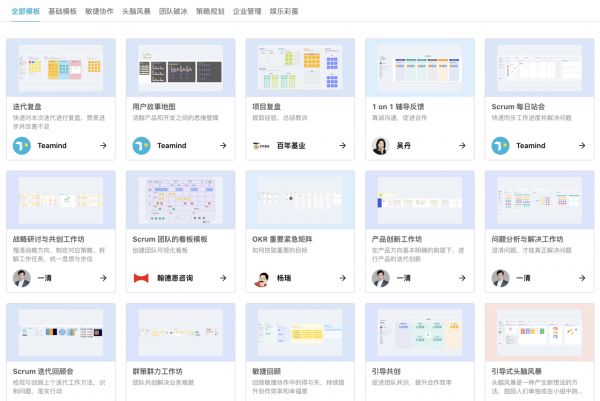Switch to the 基础模板 tab
Viewport: 600px width, 401px height.
tap(62, 11)
